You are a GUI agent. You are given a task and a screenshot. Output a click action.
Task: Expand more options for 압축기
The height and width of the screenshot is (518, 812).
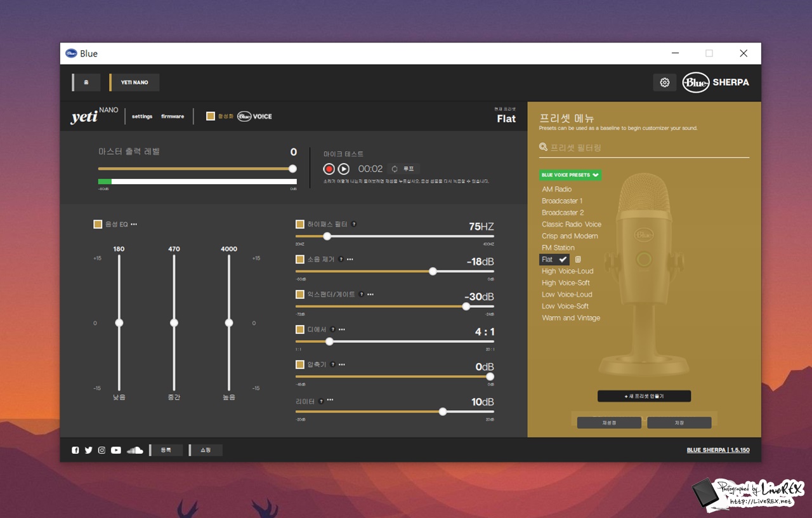click(x=342, y=364)
